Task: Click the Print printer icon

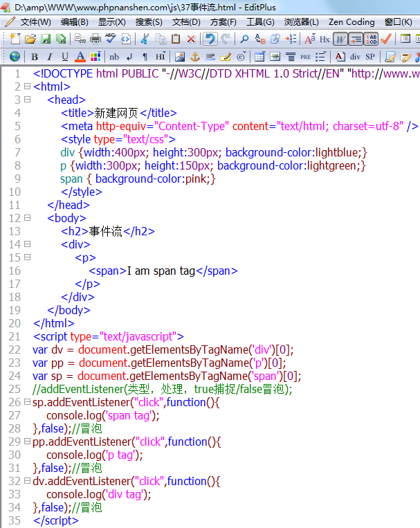Action: coord(95,39)
